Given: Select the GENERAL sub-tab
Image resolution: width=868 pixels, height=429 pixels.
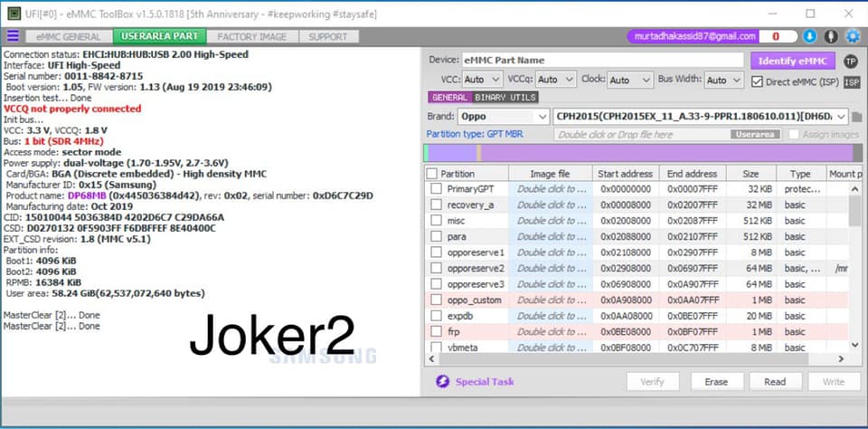Looking at the screenshot, I should [x=450, y=98].
